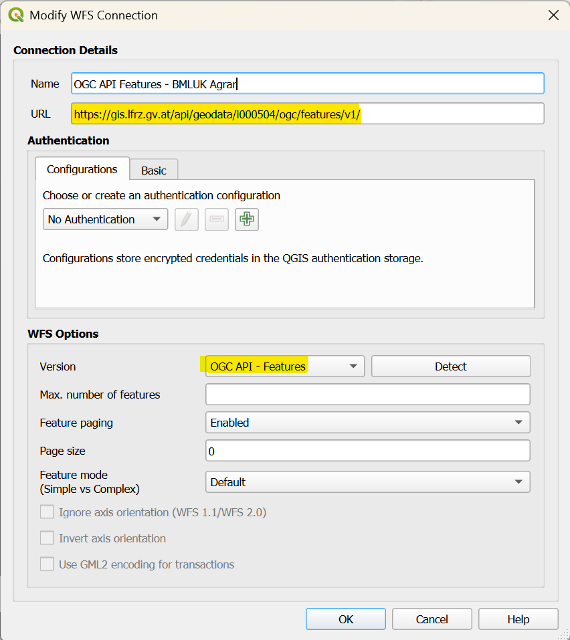The width and height of the screenshot is (570, 640).
Task: Tick Ignore axis orientation checkbox
Action: tap(47, 512)
